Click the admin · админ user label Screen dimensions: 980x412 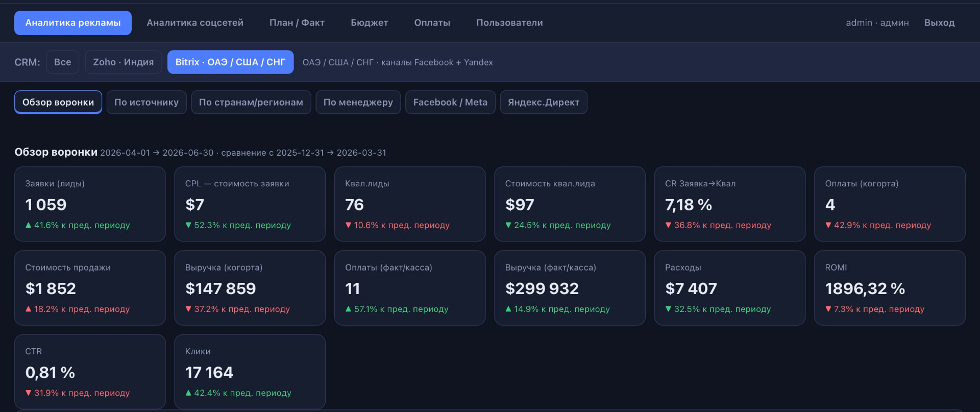pos(877,23)
